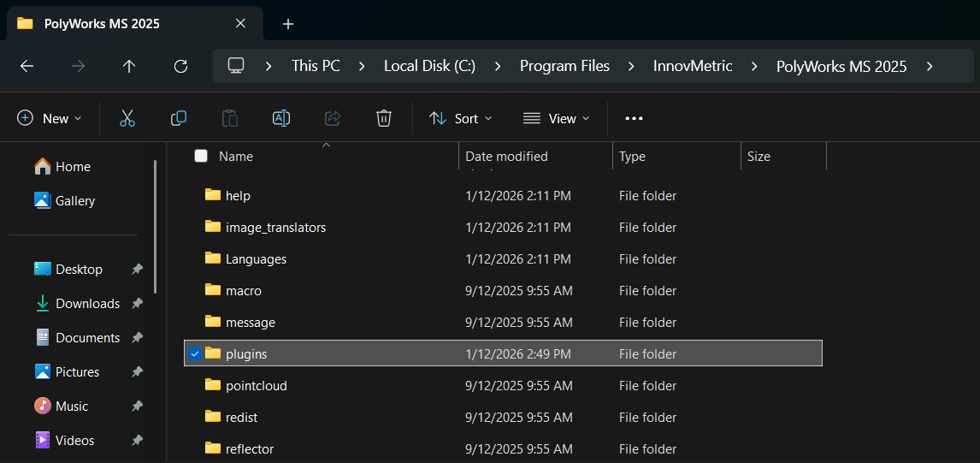Open Downloads in quick access

point(77,304)
